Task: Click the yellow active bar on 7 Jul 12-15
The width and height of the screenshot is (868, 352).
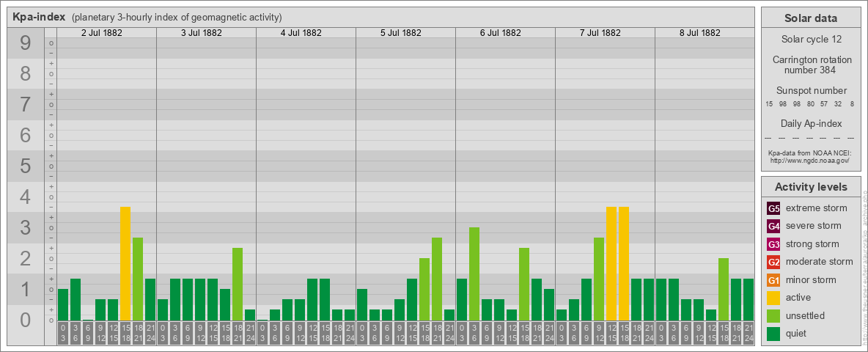Action: click(611, 263)
